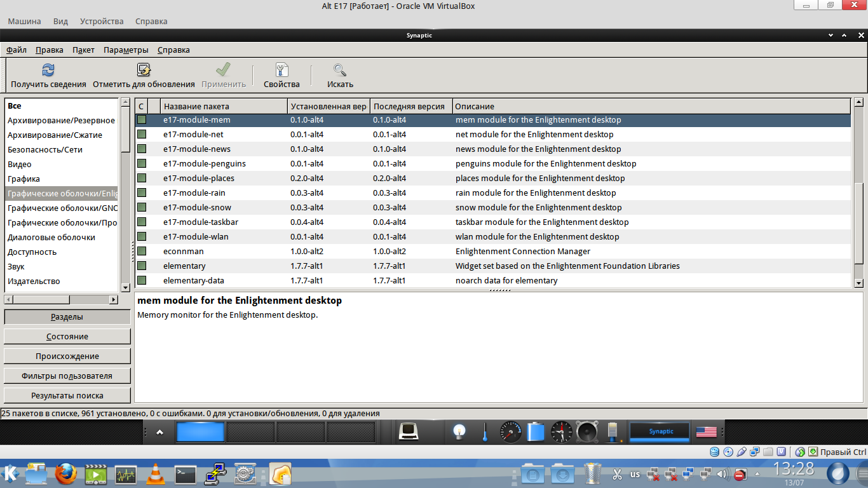Click the Synaptic task button in the shelf

[x=660, y=432]
